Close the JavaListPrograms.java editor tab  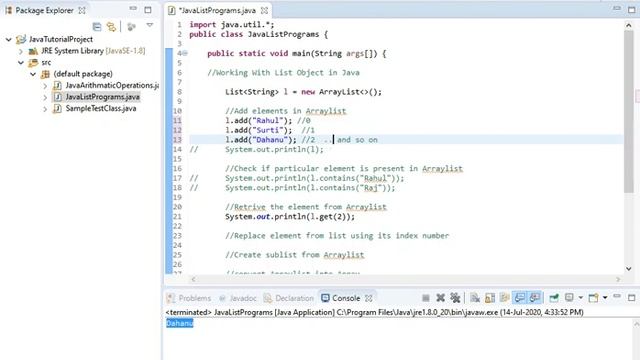coord(264,11)
